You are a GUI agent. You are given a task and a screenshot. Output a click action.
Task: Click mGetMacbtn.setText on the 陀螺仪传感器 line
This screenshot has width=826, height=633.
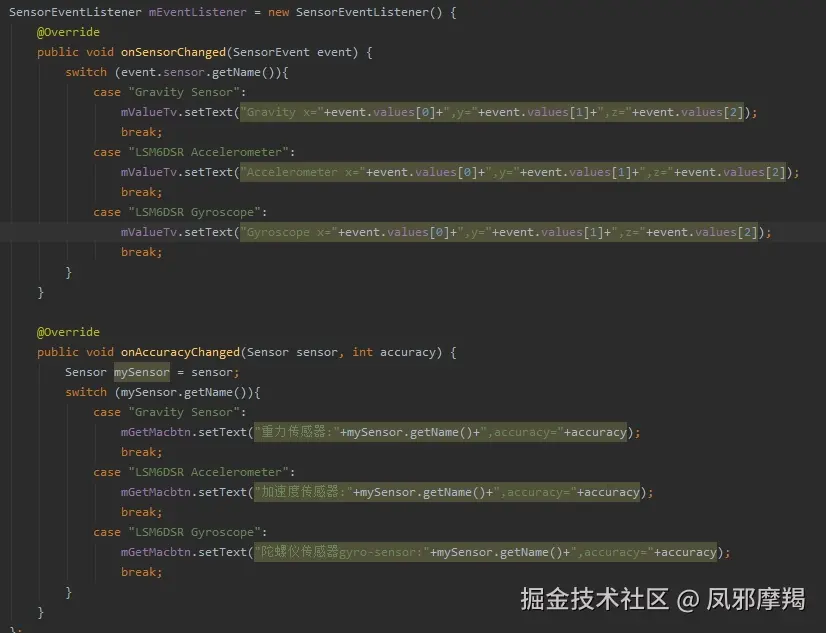point(184,552)
